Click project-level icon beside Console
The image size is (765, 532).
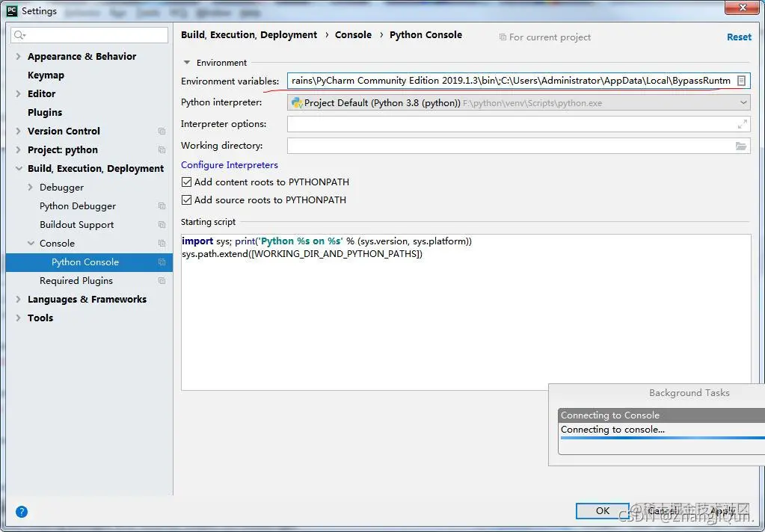point(162,244)
